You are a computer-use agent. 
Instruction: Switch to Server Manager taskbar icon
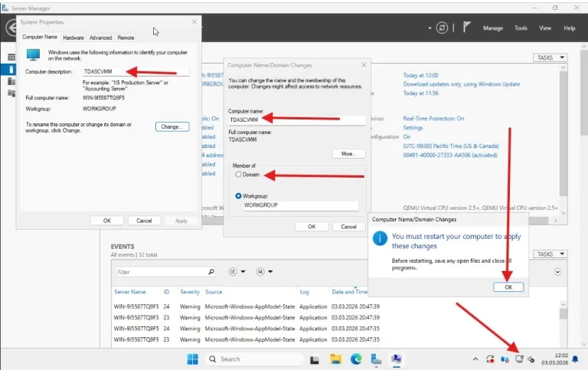[x=376, y=359]
